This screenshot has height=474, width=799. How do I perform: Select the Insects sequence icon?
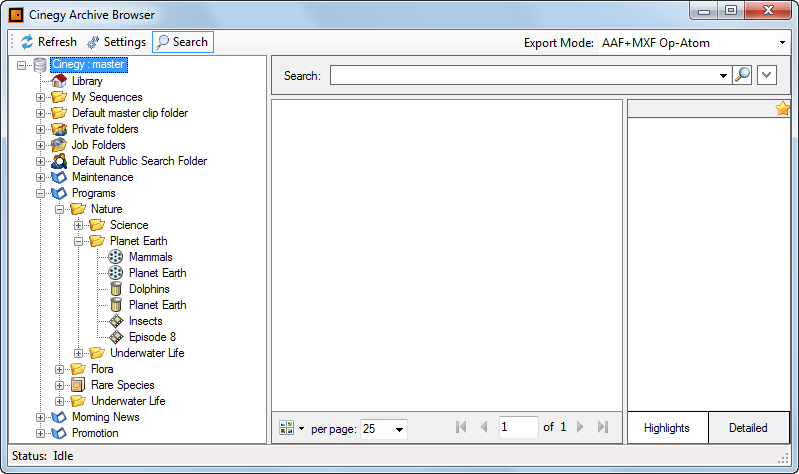coord(116,321)
